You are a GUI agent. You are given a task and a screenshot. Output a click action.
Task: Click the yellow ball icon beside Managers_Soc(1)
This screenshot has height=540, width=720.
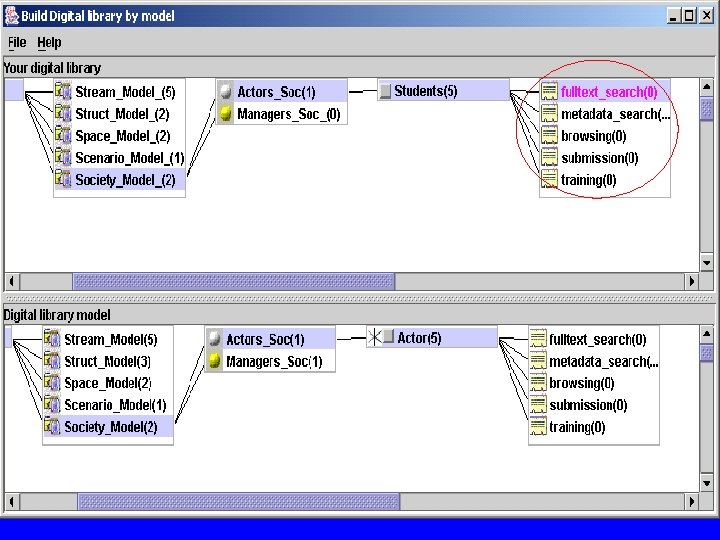(214, 361)
